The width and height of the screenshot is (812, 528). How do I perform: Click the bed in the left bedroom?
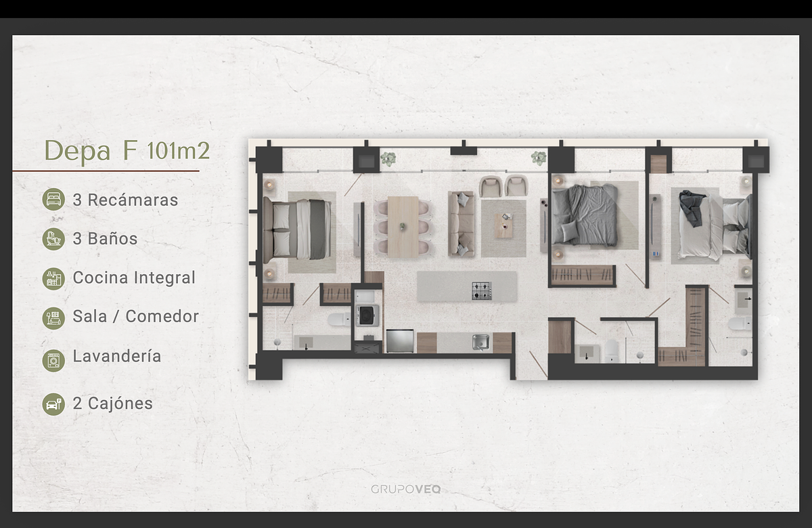(298, 230)
